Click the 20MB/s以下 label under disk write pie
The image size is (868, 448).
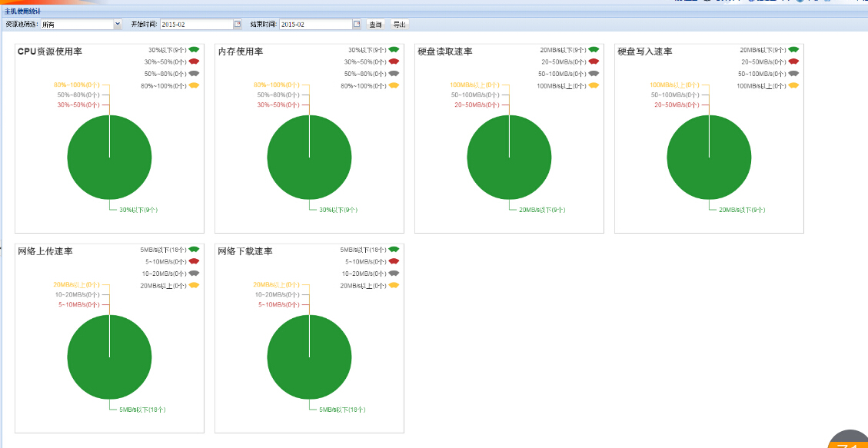tap(741, 210)
